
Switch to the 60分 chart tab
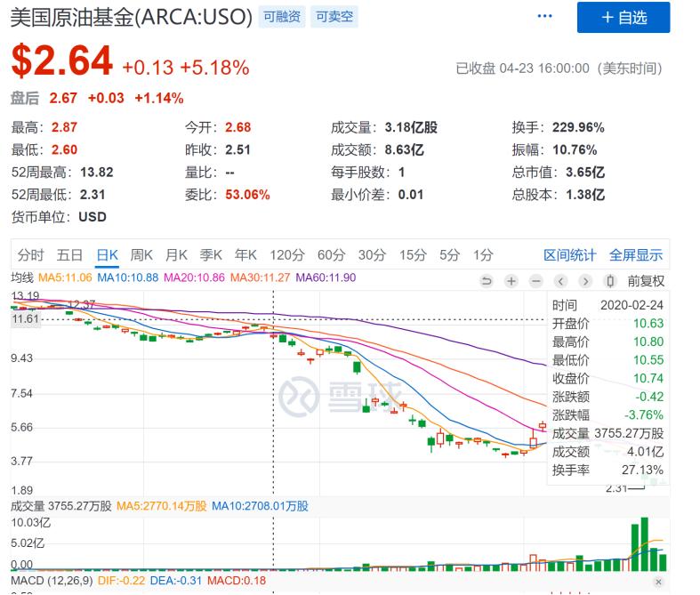(331, 255)
